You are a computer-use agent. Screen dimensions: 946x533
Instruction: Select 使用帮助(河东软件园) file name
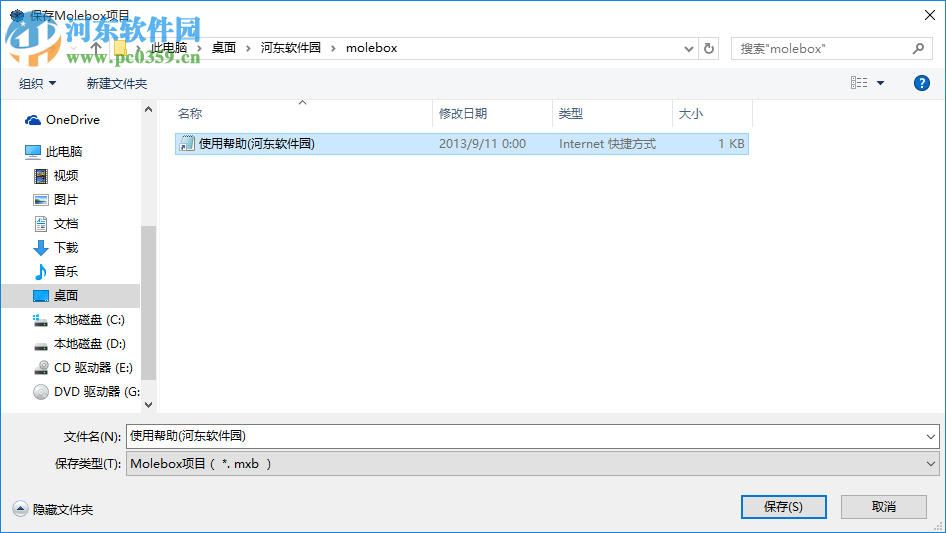click(256, 144)
